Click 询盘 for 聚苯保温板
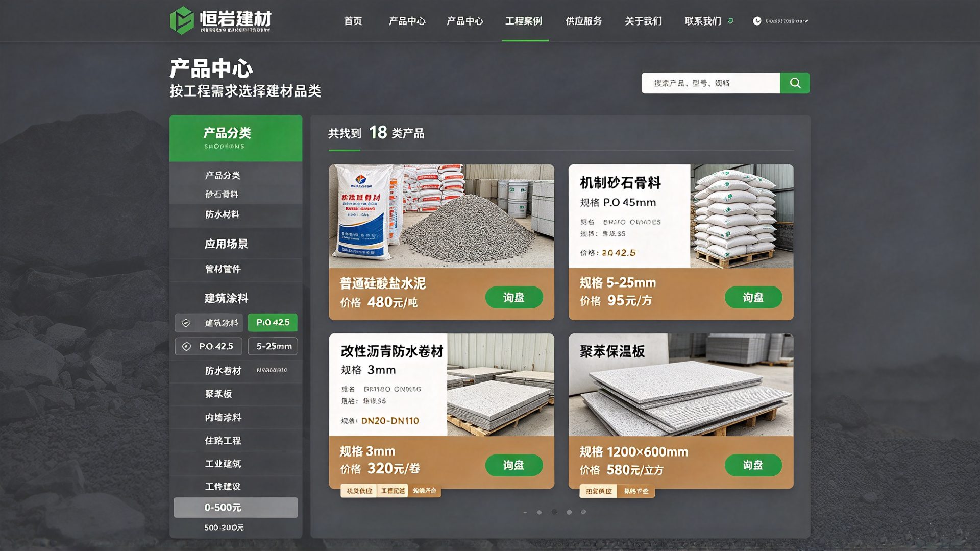 coord(753,465)
